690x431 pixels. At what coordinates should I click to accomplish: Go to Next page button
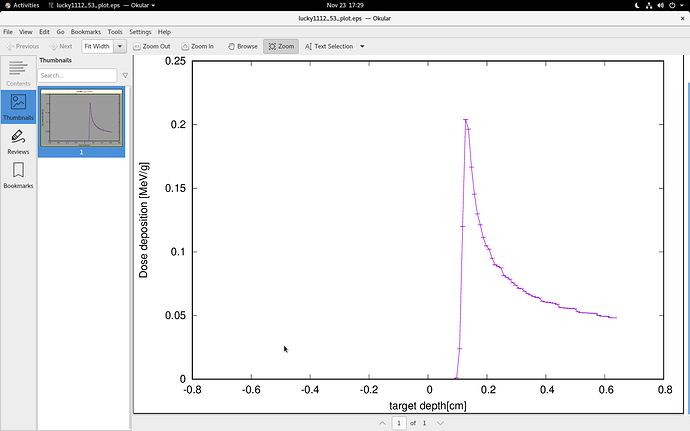click(61, 46)
